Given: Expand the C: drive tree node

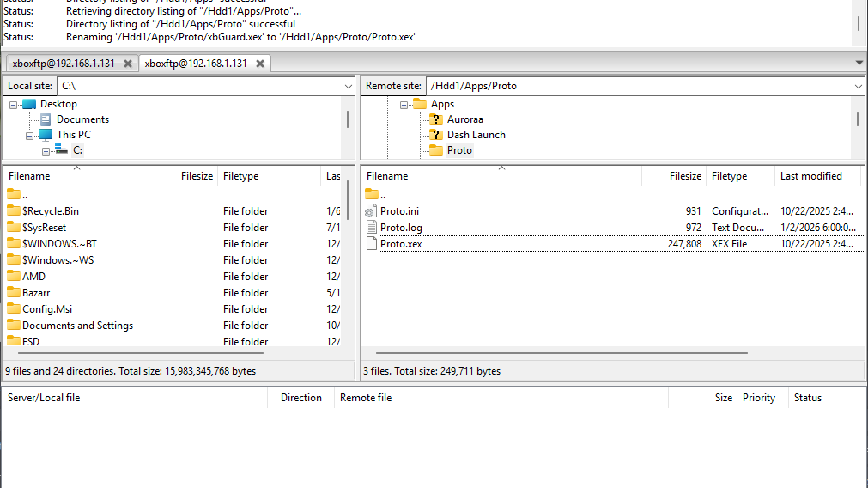Looking at the screenshot, I should [46, 151].
